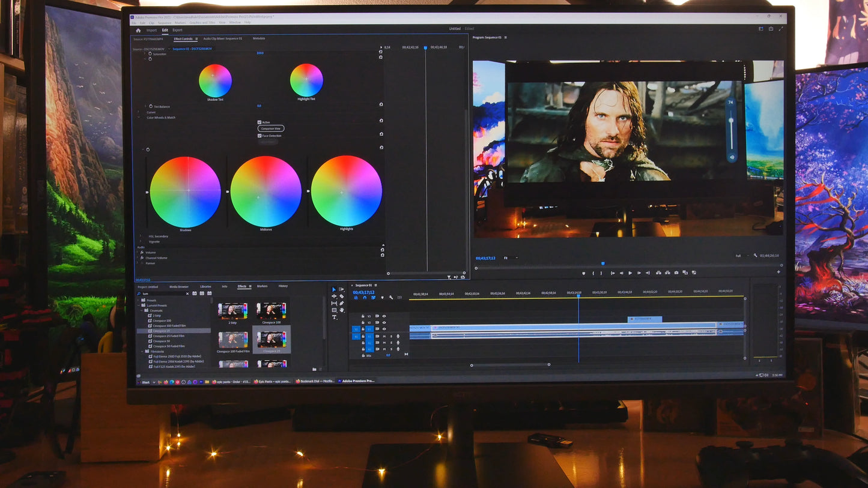Click the Shadow Tint color wheel
The width and height of the screenshot is (868, 488).
pos(215,80)
